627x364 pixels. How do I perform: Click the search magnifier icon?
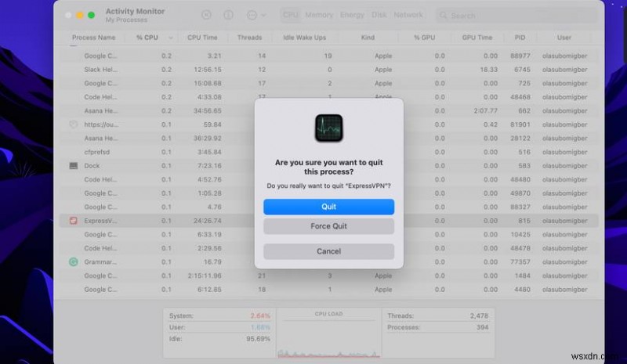[x=443, y=16]
